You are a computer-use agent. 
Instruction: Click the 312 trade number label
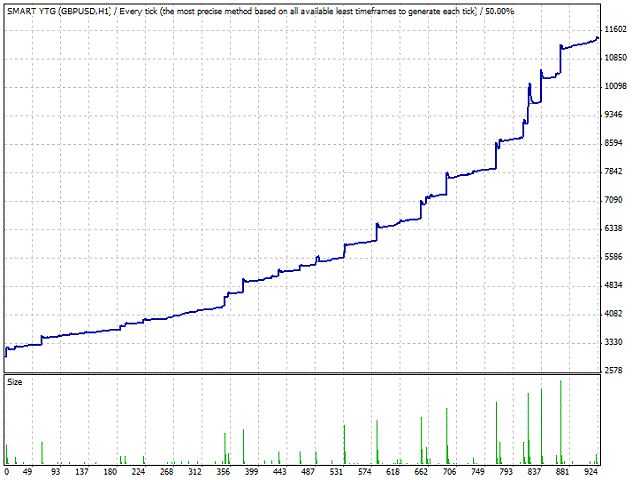pyautogui.click(x=195, y=472)
